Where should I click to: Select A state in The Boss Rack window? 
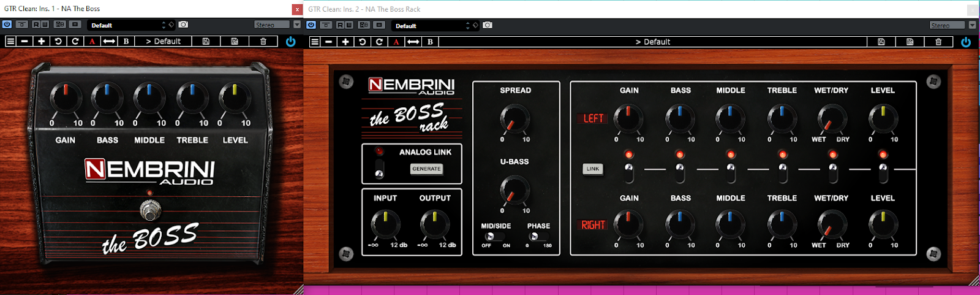(x=396, y=42)
